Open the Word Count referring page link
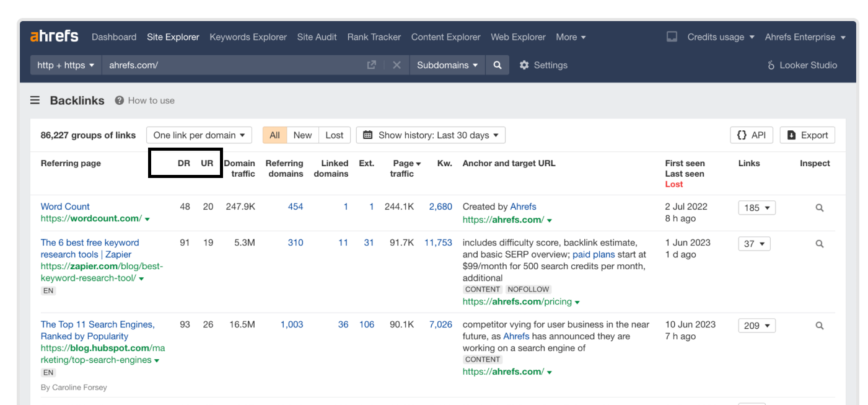 [x=65, y=207]
